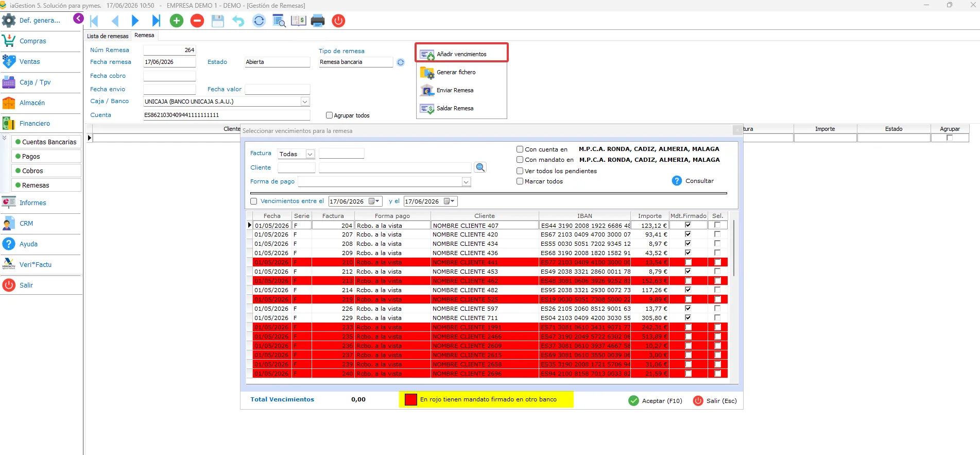980x455 pixels.
Task: Open the Forma de pago dropdown
Action: coord(466,182)
